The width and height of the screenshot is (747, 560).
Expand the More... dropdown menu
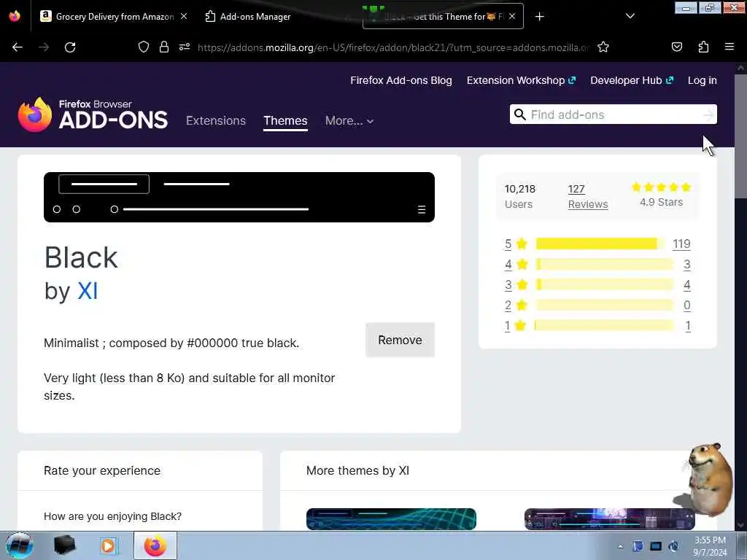(x=349, y=120)
